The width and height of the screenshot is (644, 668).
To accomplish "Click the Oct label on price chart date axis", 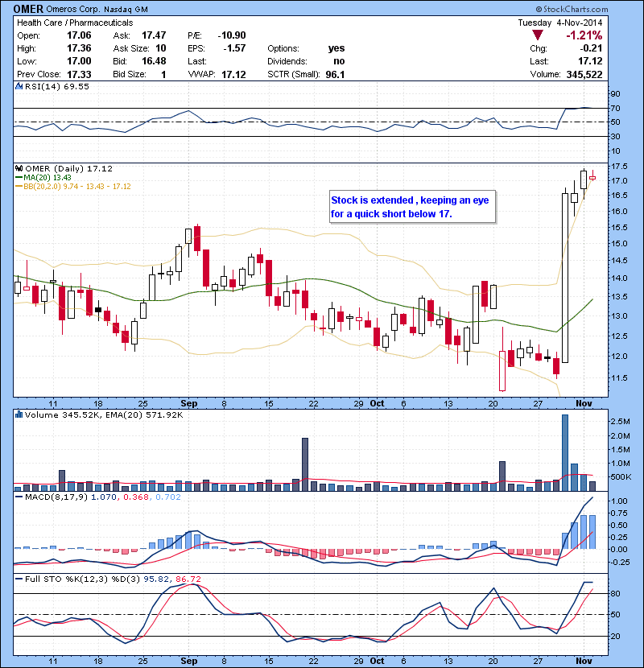I will pos(377,403).
